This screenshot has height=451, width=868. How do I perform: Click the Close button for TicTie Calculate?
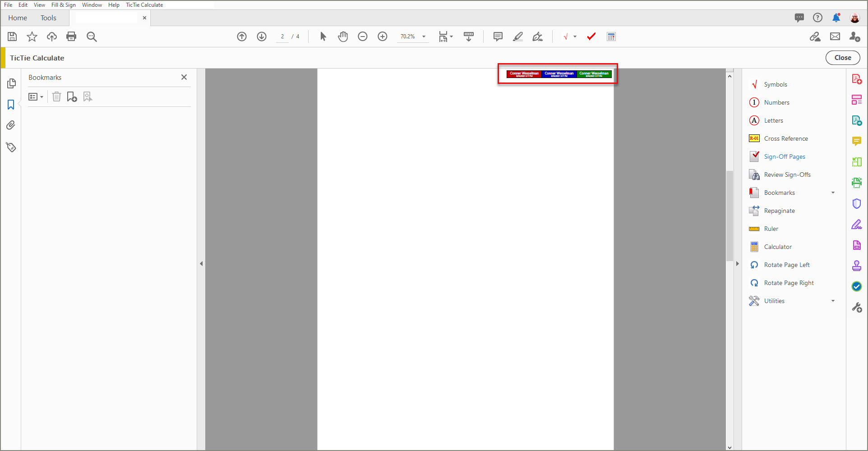843,57
